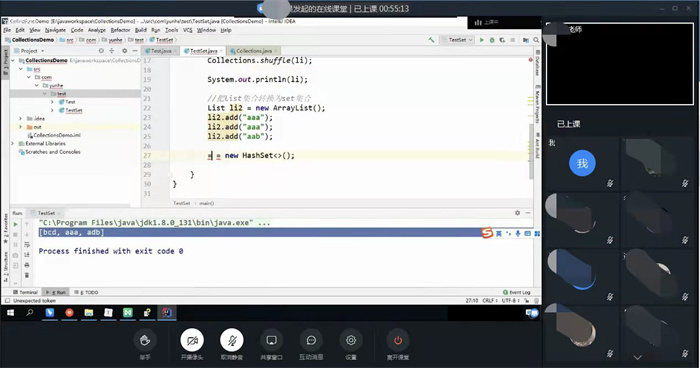
Task: Expand the External Libraries tree node
Action: (x=13, y=144)
